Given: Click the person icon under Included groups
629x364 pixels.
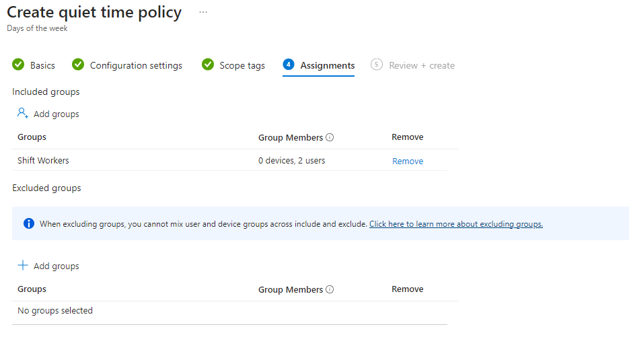Looking at the screenshot, I should [x=23, y=114].
